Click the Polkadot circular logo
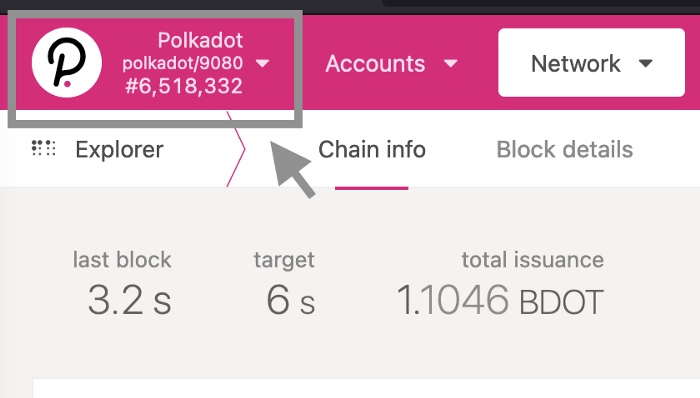This screenshot has height=398, width=700. click(67, 62)
